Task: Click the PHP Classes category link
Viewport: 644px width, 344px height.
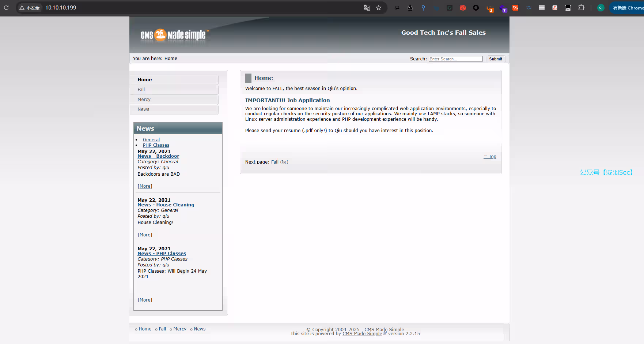Action: 156,145
